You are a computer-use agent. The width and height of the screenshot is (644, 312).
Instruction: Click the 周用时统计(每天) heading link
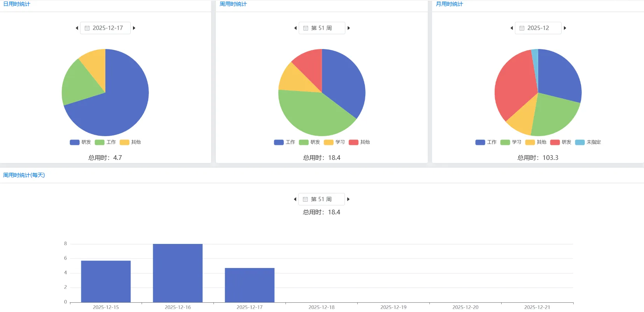(x=24, y=175)
